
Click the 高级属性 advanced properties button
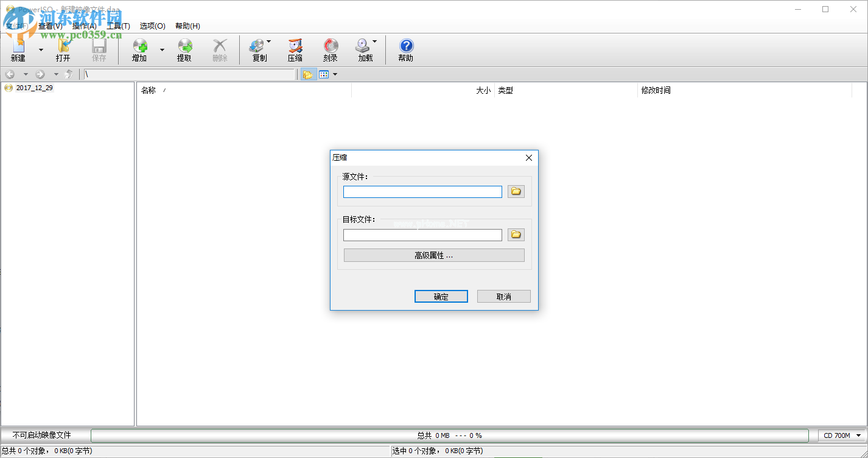coord(434,255)
